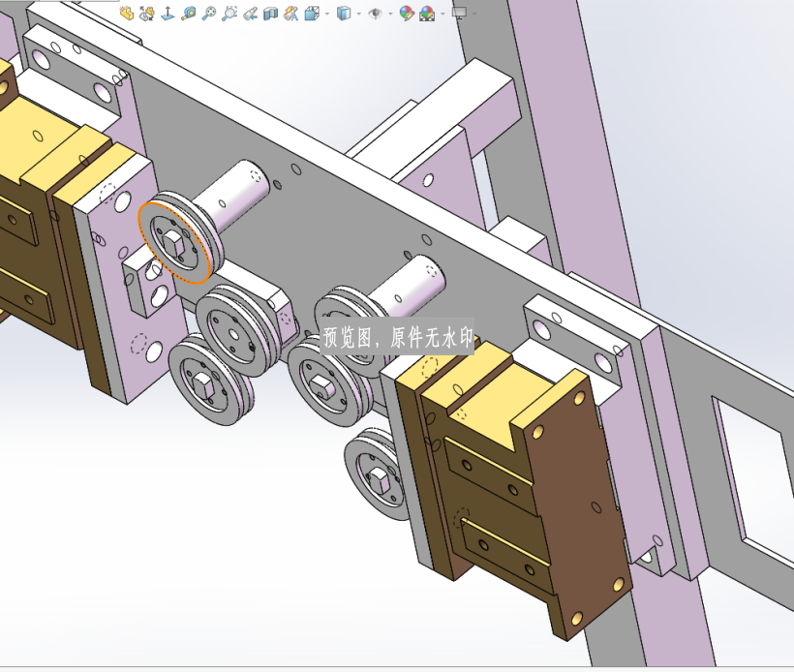Open the reference axis tool icon

coord(168,14)
